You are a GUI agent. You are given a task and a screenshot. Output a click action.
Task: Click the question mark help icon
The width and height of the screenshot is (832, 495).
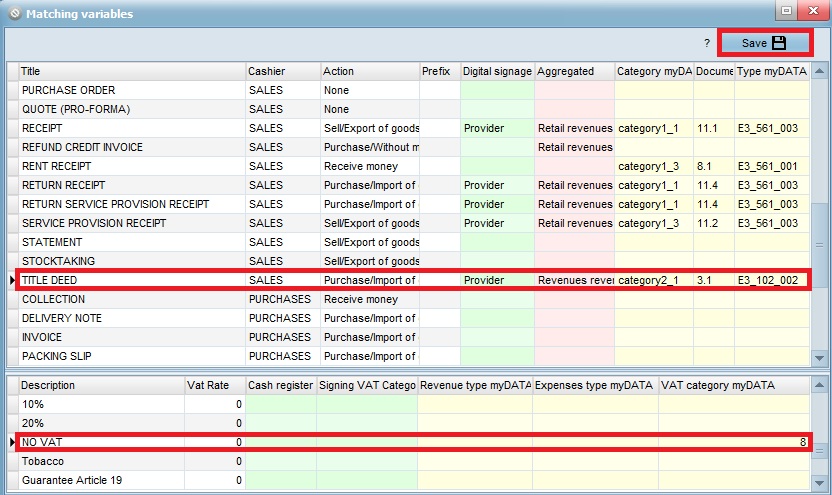pos(706,44)
